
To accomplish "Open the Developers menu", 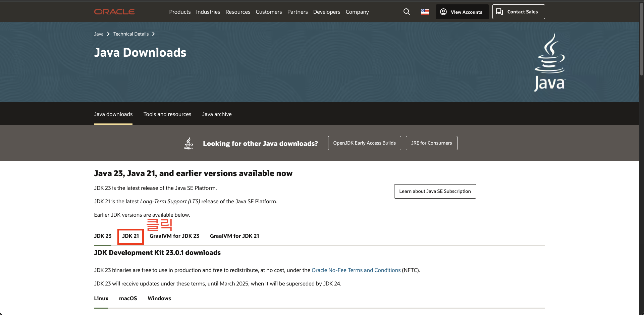I will coord(327,12).
